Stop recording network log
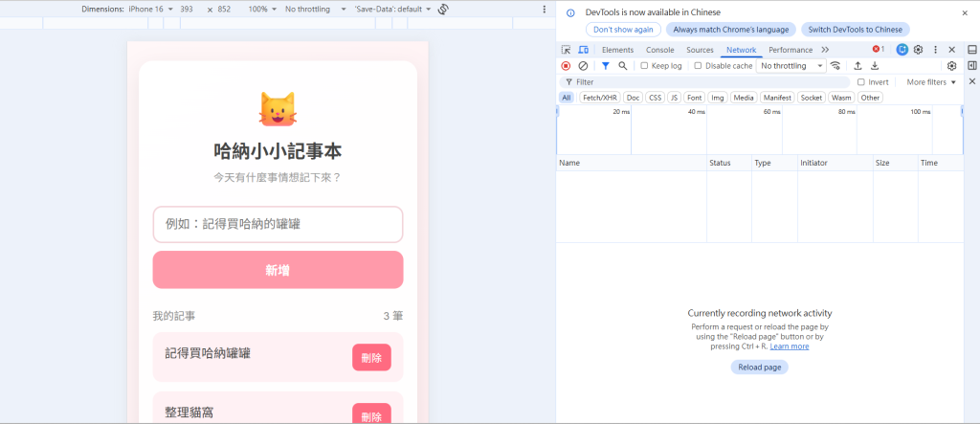This screenshot has width=980, height=424. (566, 66)
